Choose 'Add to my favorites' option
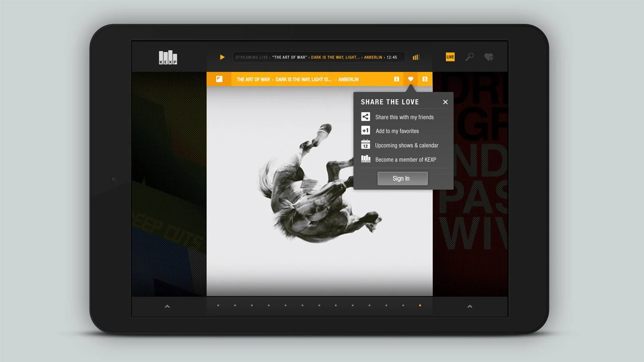The height and width of the screenshot is (362, 644). tap(397, 131)
